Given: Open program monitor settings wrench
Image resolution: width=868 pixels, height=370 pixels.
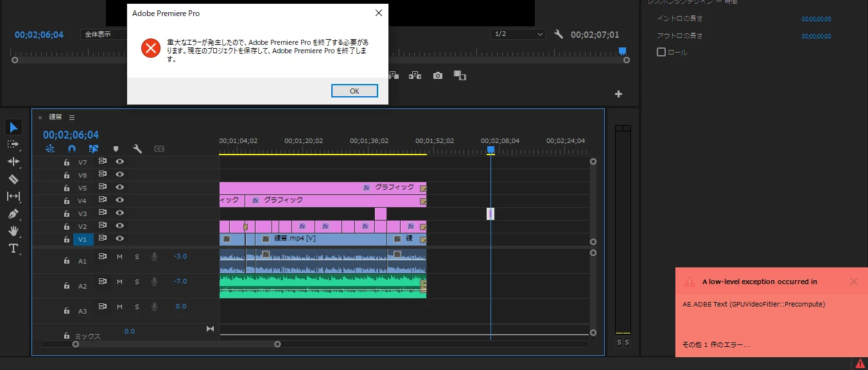Looking at the screenshot, I should click(559, 35).
